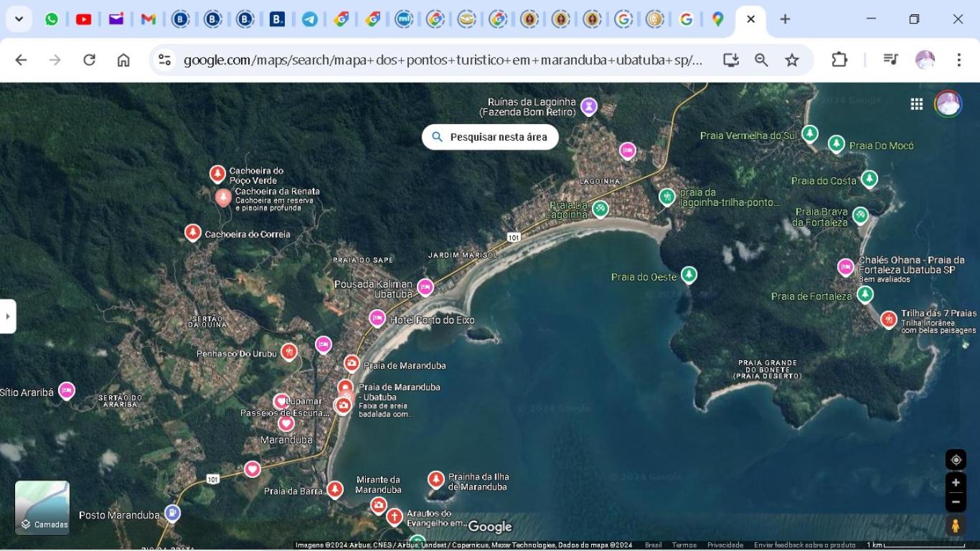The width and height of the screenshot is (980, 551).
Task: Select Ruínas da Lagoinha marker
Action: point(589,106)
